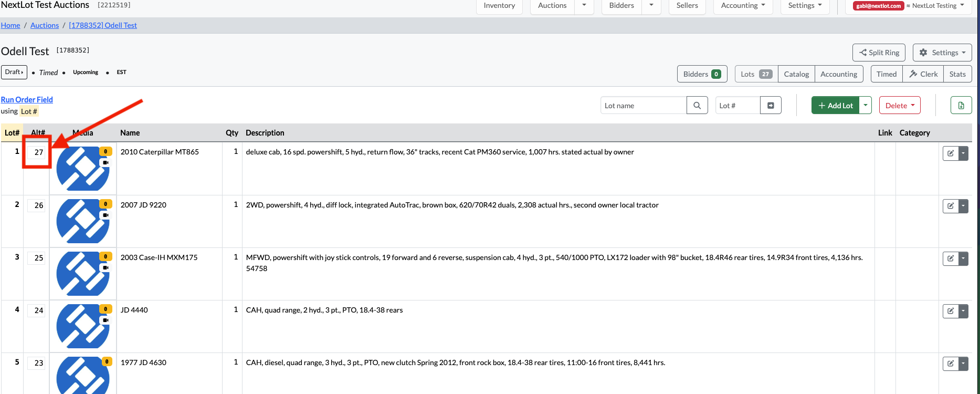The height and width of the screenshot is (394, 980).
Task: Go to Inventory in top navbar
Action: pos(499,5)
